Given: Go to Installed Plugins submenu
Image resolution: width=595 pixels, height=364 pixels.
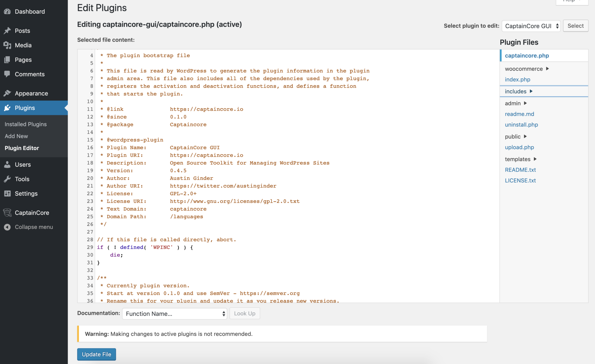Looking at the screenshot, I should click(26, 124).
